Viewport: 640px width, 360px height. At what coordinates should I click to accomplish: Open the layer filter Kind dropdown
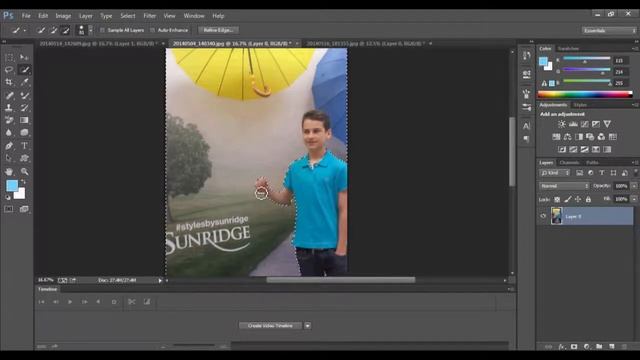tap(555, 173)
